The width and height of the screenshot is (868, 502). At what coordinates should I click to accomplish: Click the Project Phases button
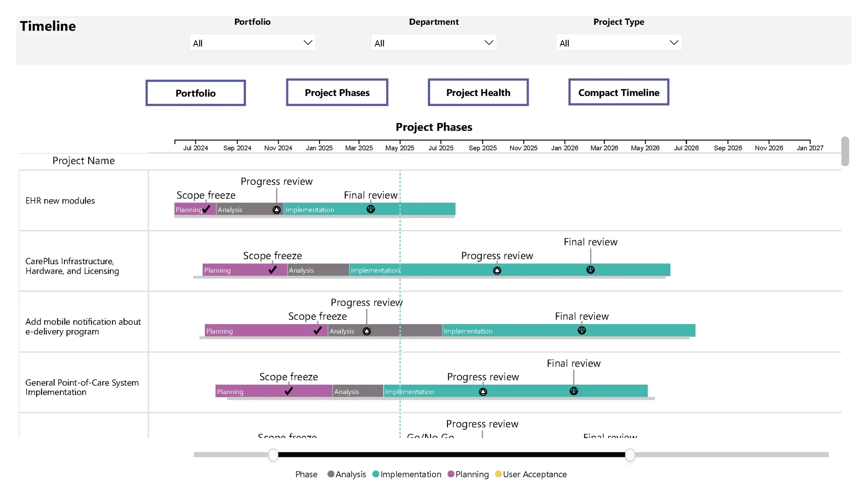[x=337, y=92]
